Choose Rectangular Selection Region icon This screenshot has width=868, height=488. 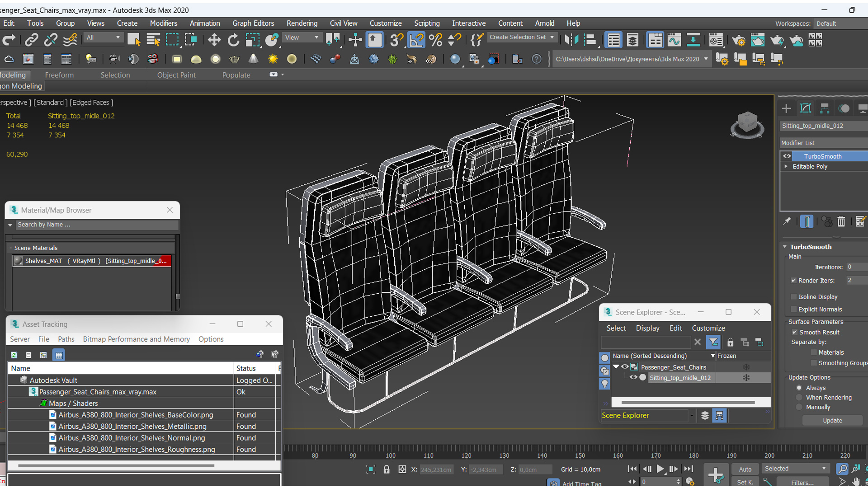pos(172,40)
